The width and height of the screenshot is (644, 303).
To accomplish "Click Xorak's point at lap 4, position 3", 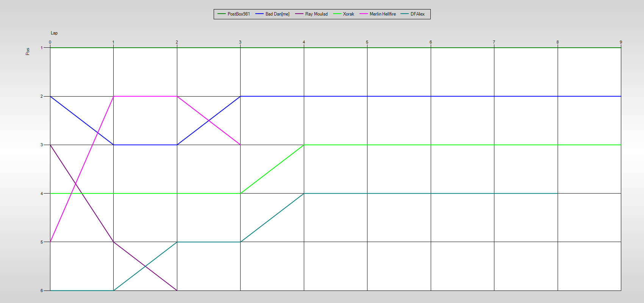I will point(304,145).
